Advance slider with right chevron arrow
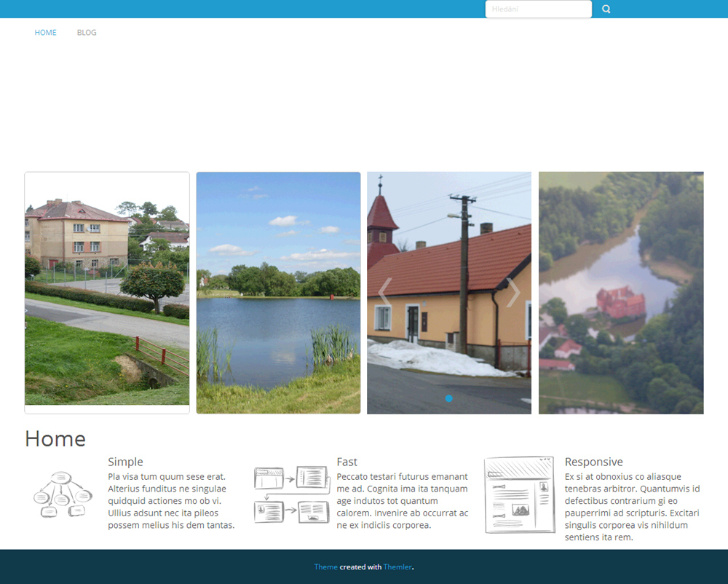This screenshot has height=584, width=728. (513, 292)
